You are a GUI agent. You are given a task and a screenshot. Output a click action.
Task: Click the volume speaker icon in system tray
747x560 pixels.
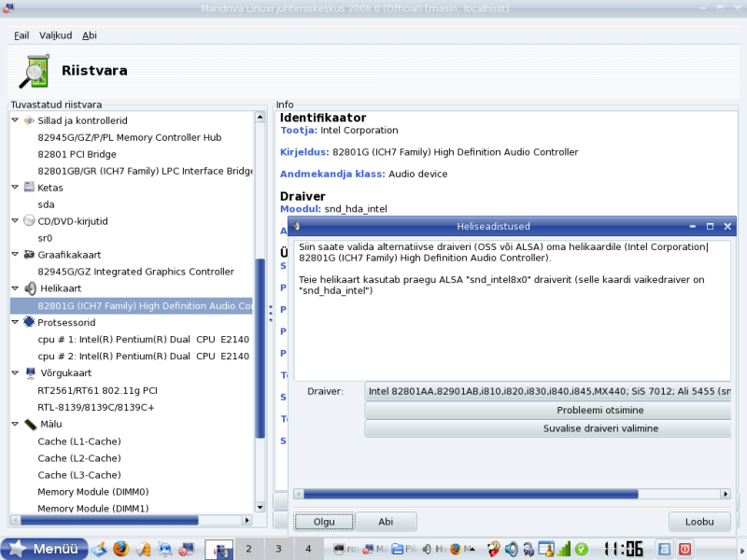tap(511, 549)
